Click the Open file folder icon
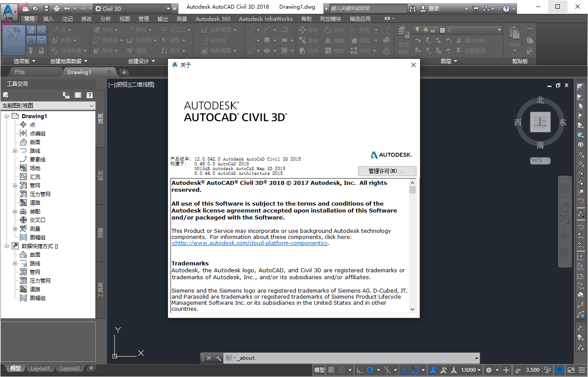 pyautogui.click(x=36, y=8)
